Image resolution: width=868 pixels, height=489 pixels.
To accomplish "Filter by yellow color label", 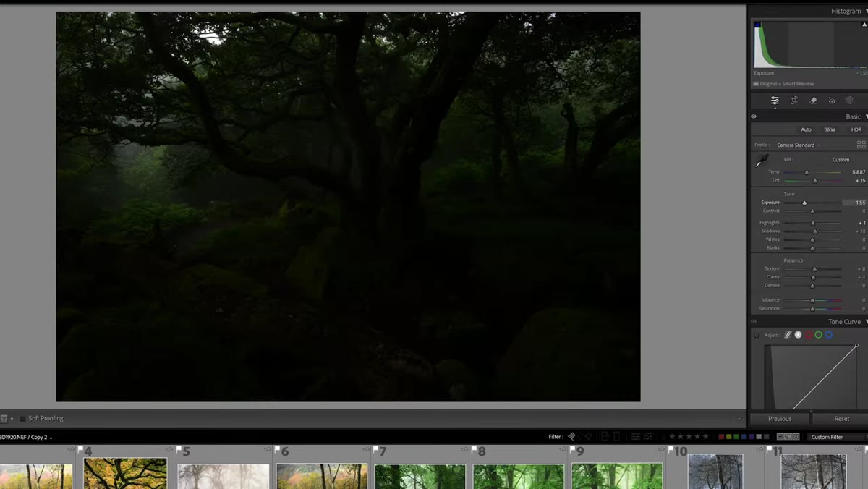I will click(x=729, y=437).
